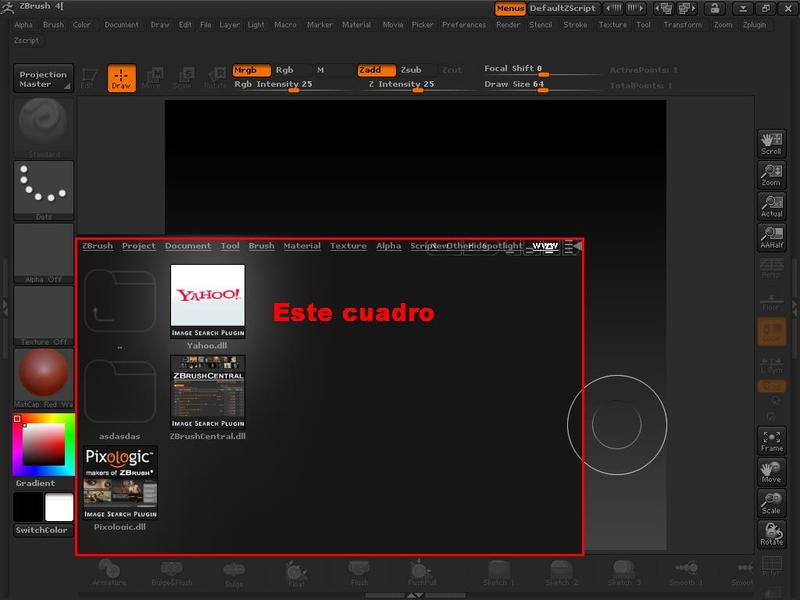Screen dimensions: 800x600
Task: Open the MatCap Red Wax material picker
Action: (x=43, y=378)
